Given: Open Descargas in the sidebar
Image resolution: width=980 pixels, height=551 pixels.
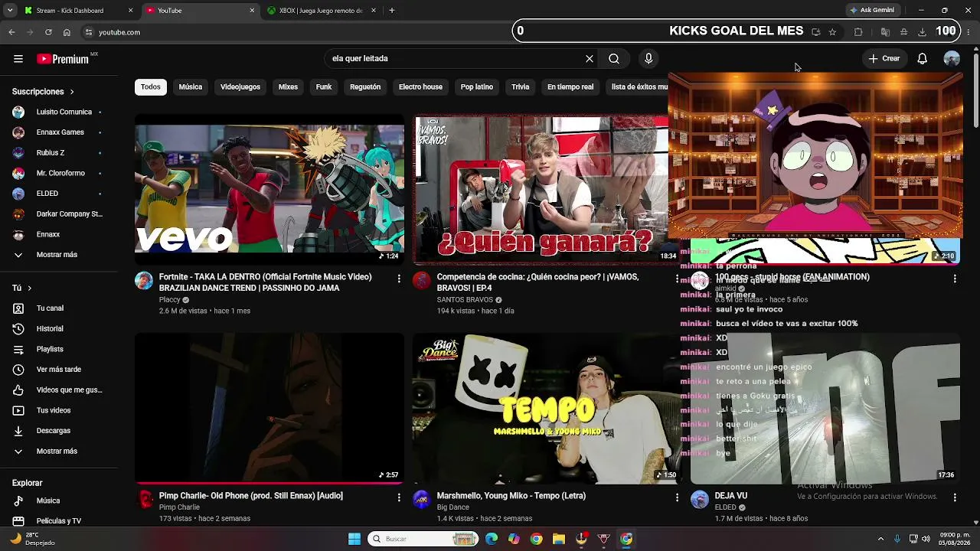Looking at the screenshot, I should click(x=58, y=431).
